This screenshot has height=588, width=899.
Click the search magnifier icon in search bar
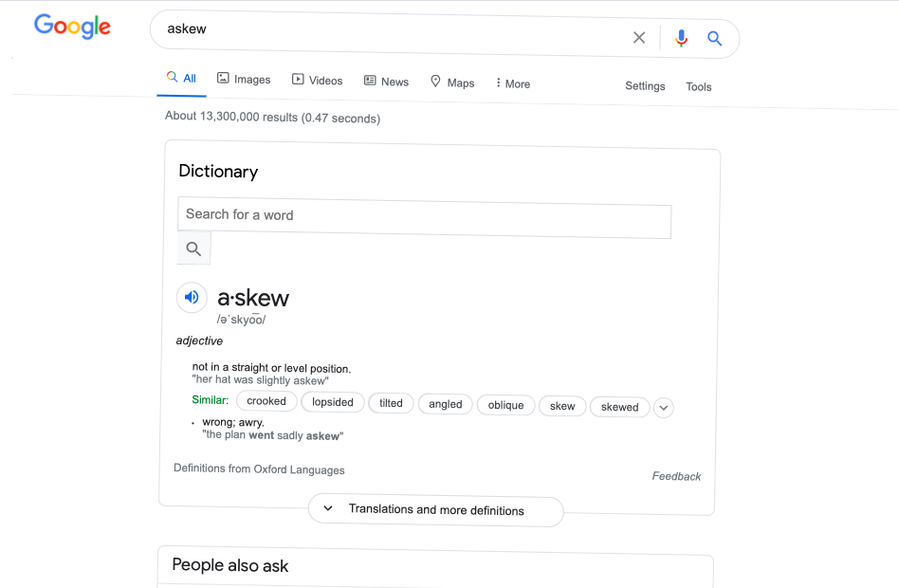714,37
